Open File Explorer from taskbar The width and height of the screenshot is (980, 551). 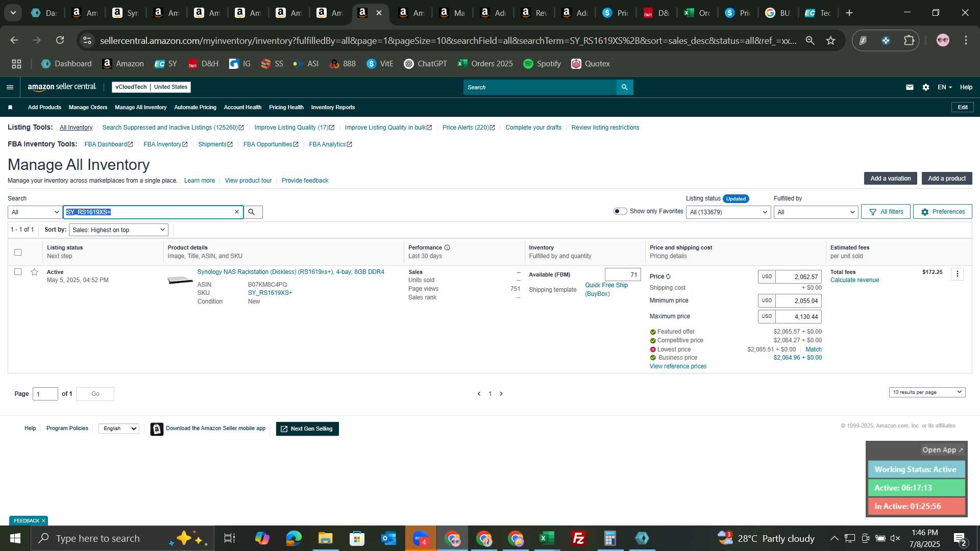(325, 538)
